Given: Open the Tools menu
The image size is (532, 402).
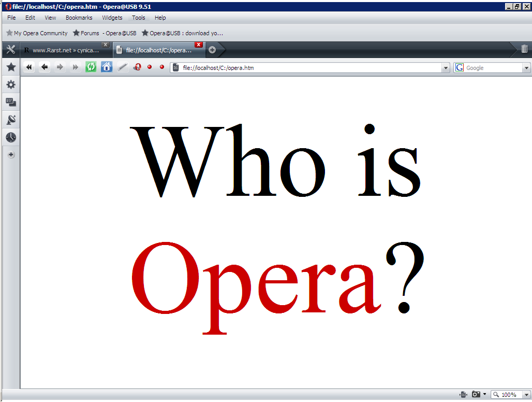Looking at the screenshot, I should (138, 18).
